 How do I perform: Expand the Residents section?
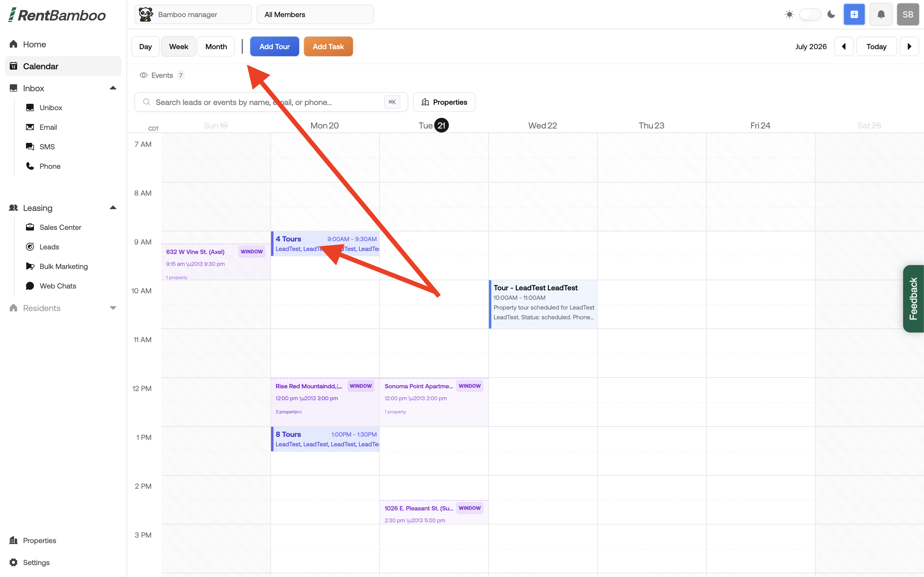click(x=113, y=308)
